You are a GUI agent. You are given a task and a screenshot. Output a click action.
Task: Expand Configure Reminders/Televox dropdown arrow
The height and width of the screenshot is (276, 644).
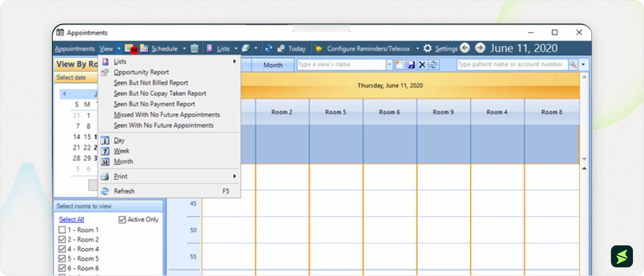pos(418,48)
